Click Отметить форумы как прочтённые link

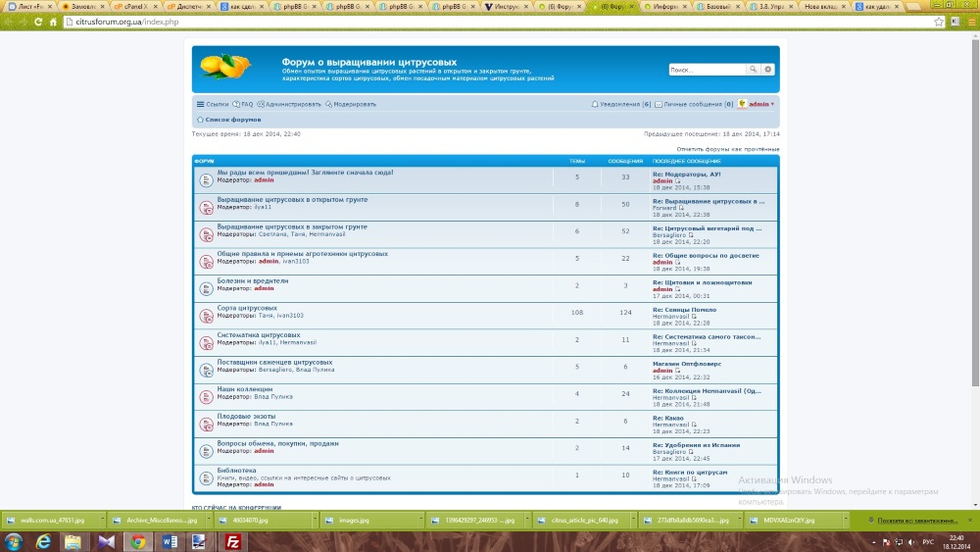coord(728,149)
